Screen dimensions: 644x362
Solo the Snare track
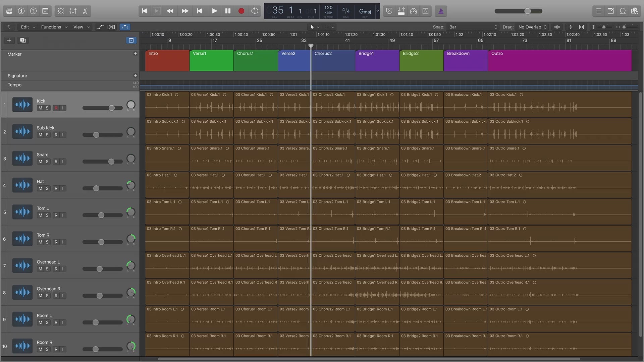(x=47, y=162)
